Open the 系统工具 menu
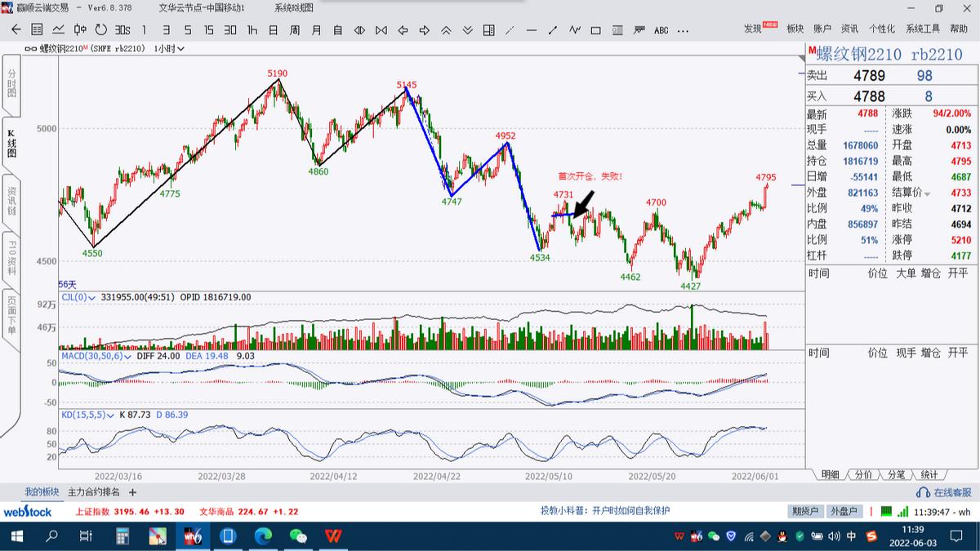This screenshot has height=551, width=980. 923,29
